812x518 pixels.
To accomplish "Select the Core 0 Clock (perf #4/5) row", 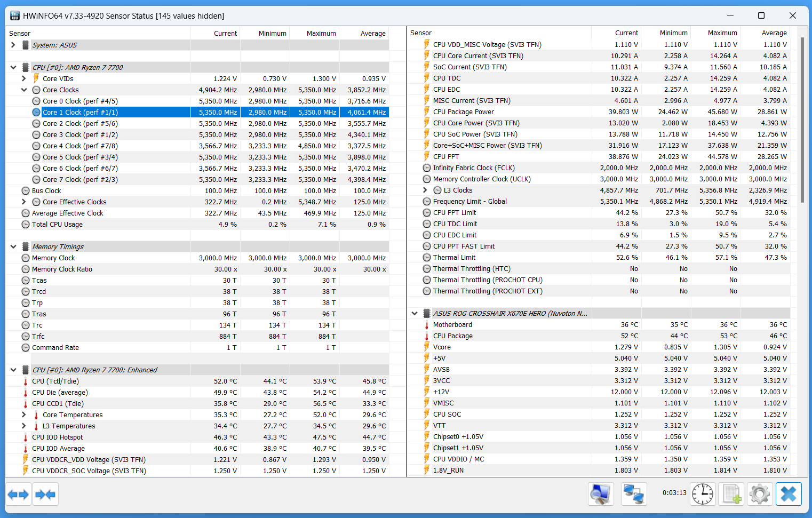I will (197, 101).
